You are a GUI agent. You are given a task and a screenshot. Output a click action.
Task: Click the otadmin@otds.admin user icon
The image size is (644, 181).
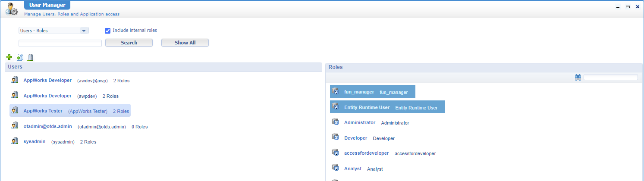(x=15, y=126)
